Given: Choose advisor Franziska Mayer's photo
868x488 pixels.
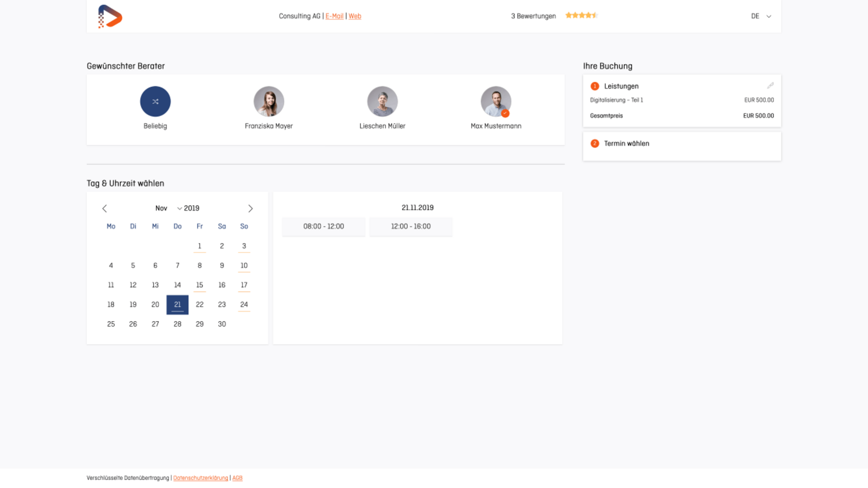Looking at the screenshot, I should 269,102.
